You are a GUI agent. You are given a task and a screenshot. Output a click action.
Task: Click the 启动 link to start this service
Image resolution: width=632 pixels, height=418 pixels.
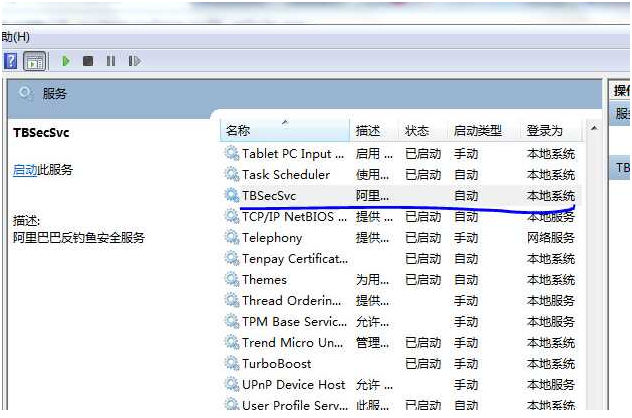coord(25,170)
